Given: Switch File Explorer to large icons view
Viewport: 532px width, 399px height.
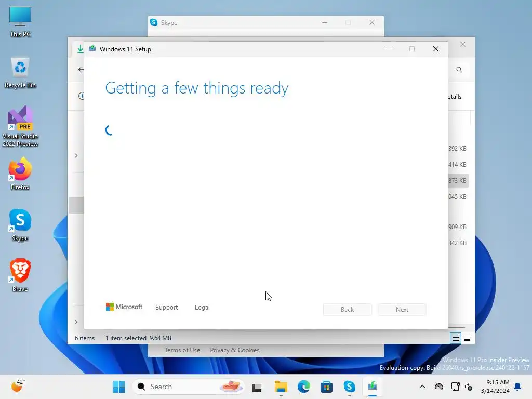Looking at the screenshot, I should [467, 338].
